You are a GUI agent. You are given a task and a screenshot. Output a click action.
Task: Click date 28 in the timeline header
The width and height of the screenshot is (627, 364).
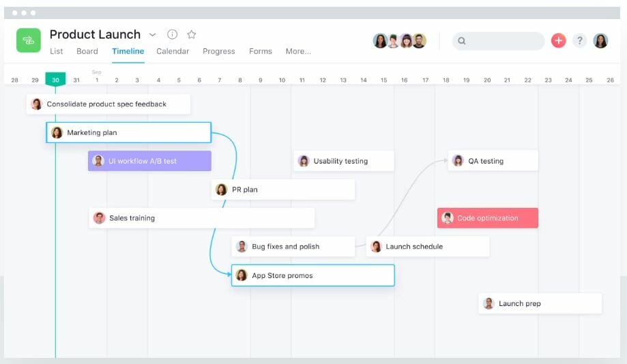coord(15,80)
